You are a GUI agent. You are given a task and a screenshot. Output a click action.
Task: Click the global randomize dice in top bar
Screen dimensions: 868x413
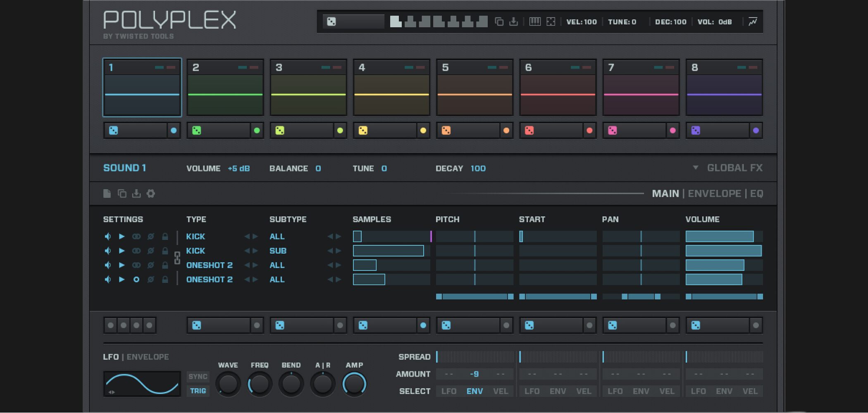tap(331, 21)
